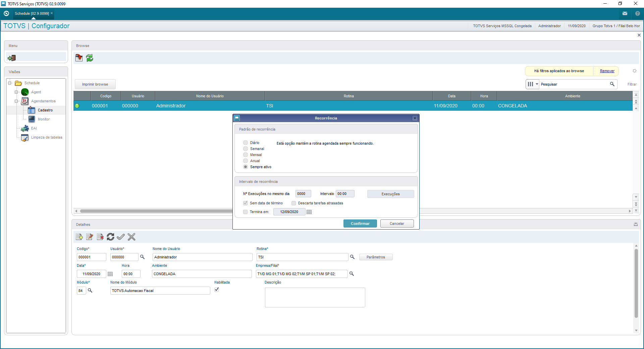The height and width of the screenshot is (349, 644).
Task: Open the Usuário lookup magnifier
Action: (142, 257)
